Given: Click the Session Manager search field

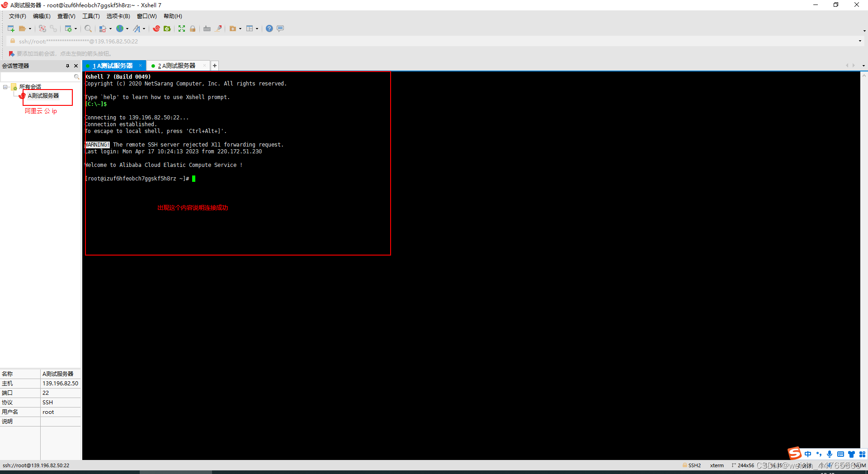Looking at the screenshot, I should coord(40,77).
